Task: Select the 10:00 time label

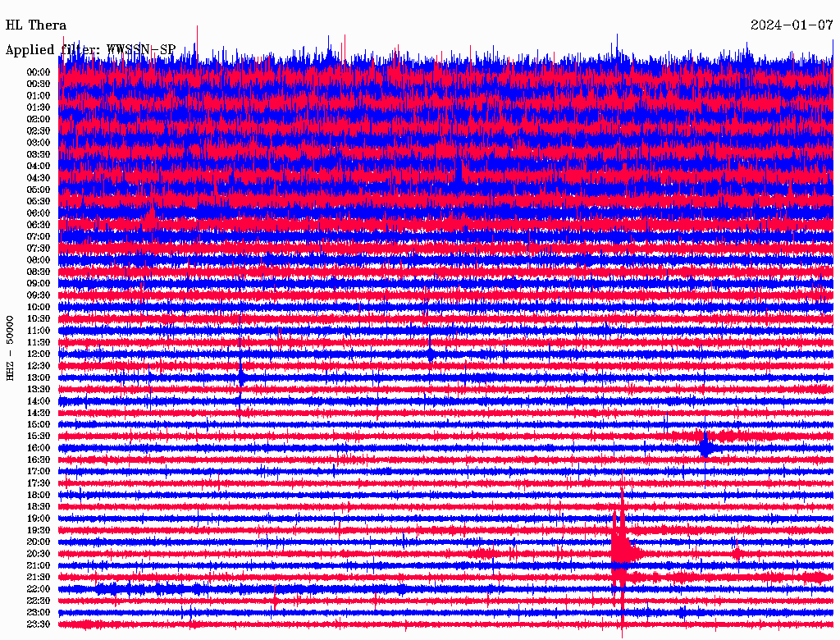Action: click(39, 307)
